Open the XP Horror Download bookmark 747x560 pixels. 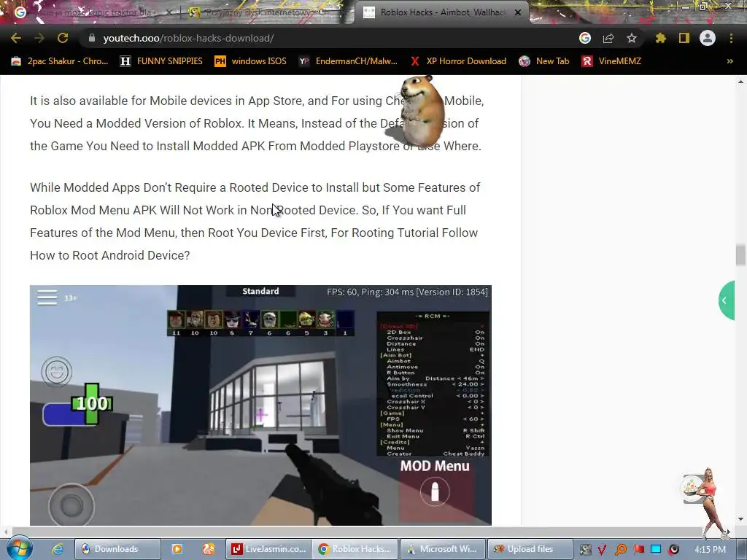(458, 61)
